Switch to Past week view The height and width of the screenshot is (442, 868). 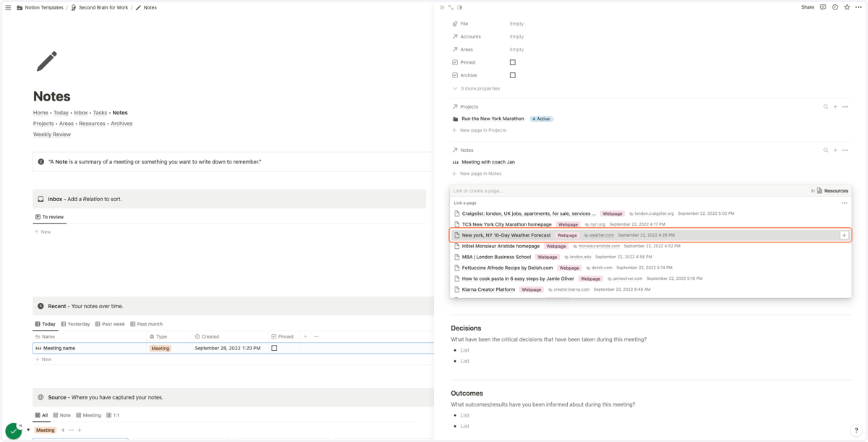tap(110, 324)
